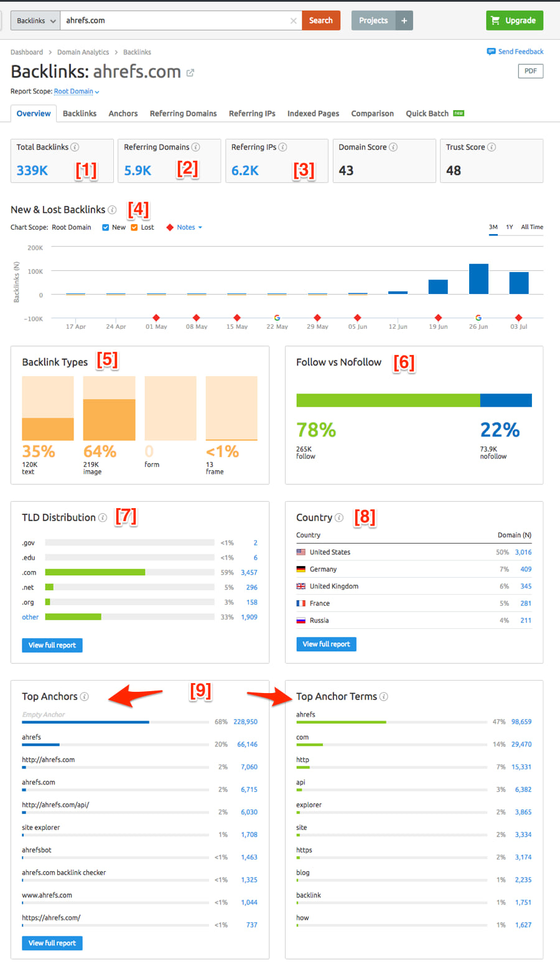Screen dimensions: 560x967
Task: Open the Backlinks search type dropdown
Action: [x=35, y=21]
